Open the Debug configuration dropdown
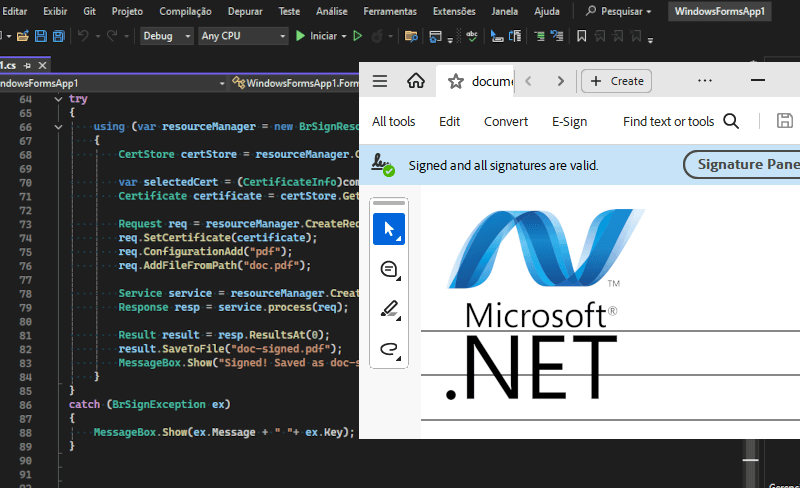800x488 pixels. click(167, 36)
